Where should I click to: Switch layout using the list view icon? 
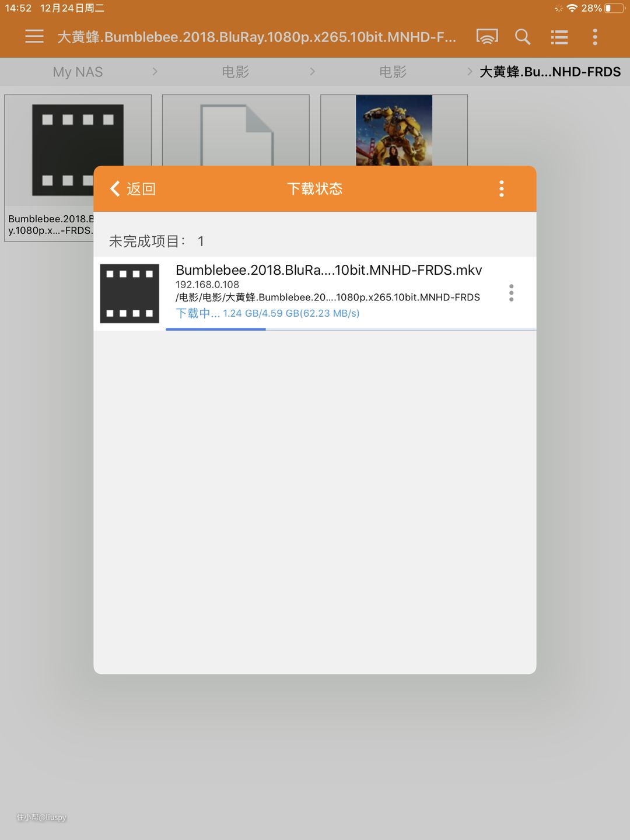coord(559,37)
